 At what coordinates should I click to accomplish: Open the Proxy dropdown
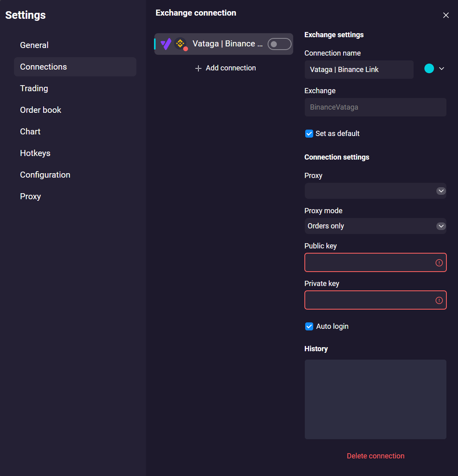[376, 191]
